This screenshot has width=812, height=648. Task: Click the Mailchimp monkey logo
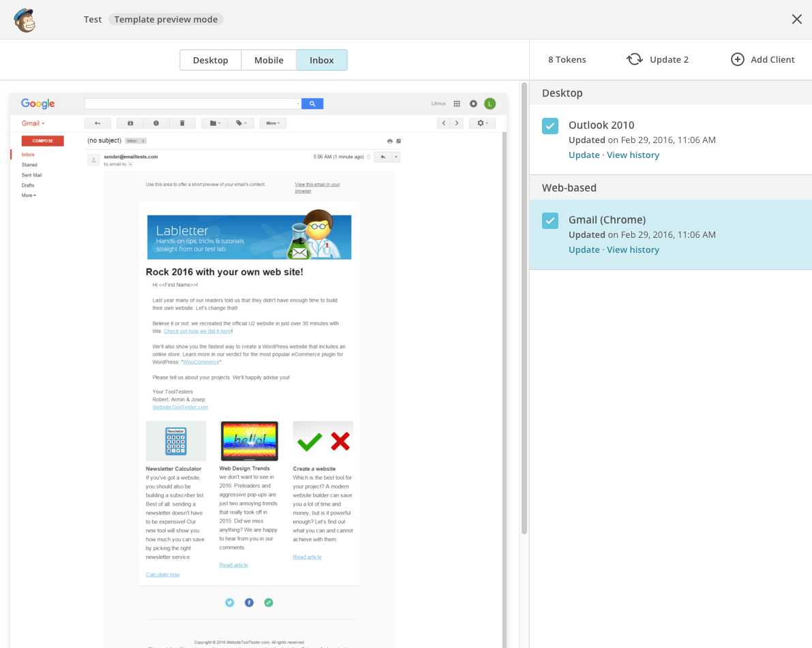pyautogui.click(x=25, y=20)
